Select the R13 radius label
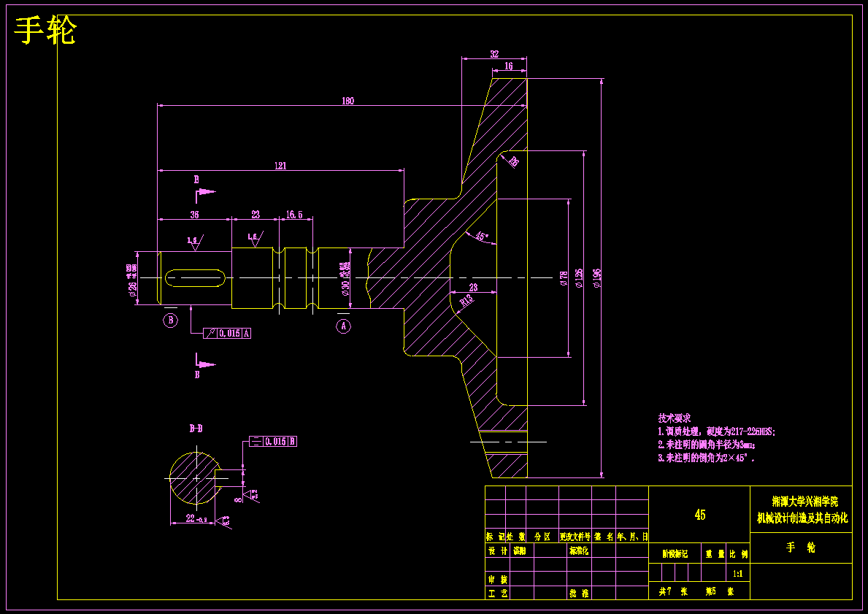This screenshot has height=614, width=868. point(467,301)
